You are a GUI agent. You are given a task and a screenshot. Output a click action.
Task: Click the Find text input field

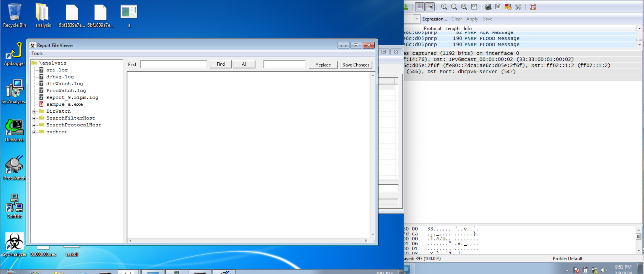click(x=173, y=64)
